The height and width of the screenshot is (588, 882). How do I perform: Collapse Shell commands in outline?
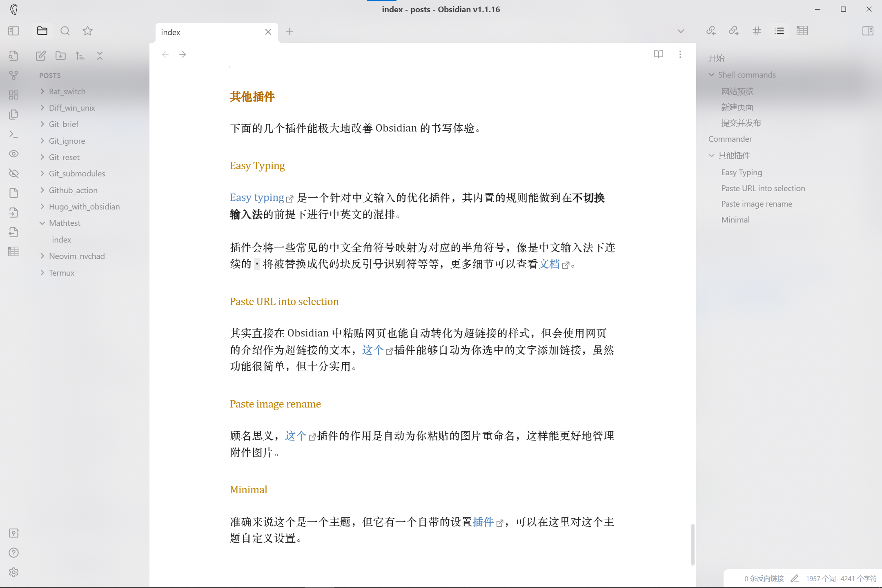point(712,75)
